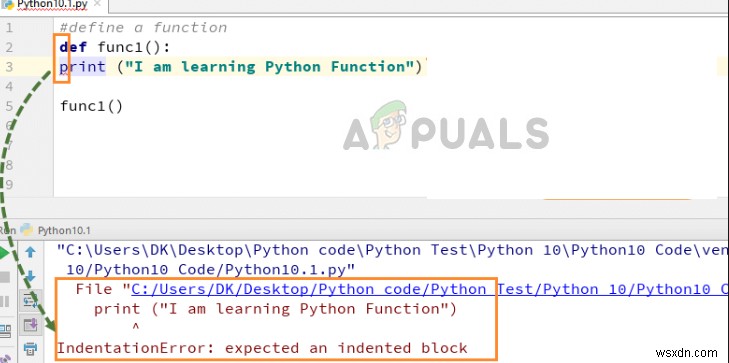Click 'print' on code line 3
This screenshot has height=363, width=729.
pyautogui.click(x=82, y=67)
